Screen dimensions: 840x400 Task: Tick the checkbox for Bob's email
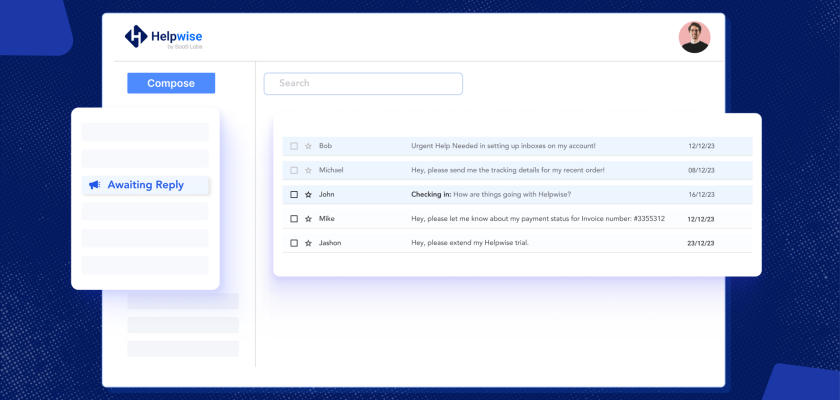click(294, 146)
